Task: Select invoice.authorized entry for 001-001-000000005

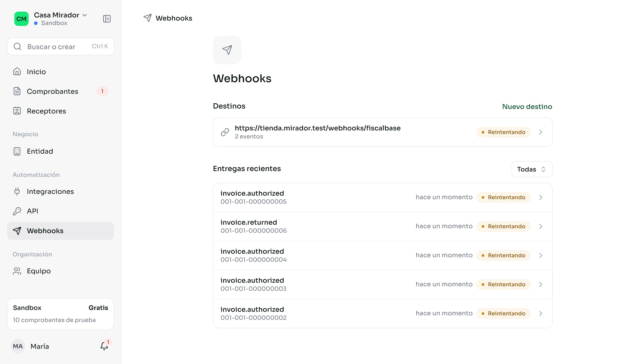Action: [x=382, y=197]
